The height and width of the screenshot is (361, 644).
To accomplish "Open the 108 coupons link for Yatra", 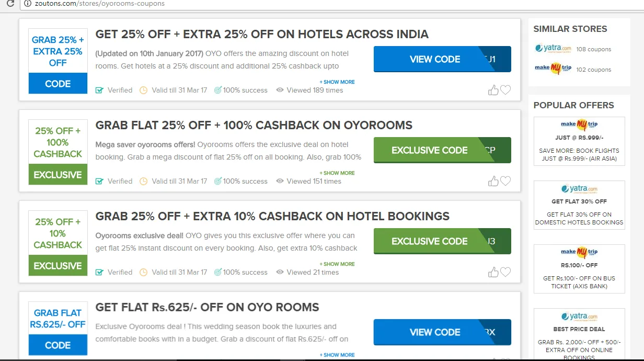I will [x=594, y=49].
